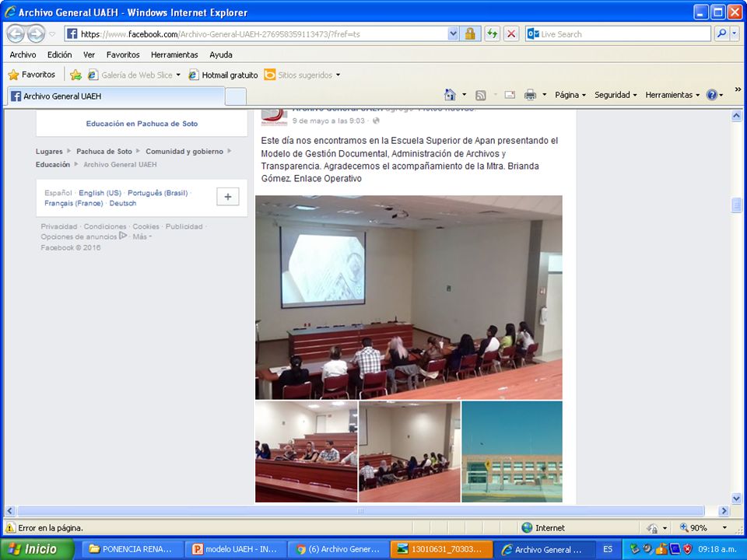Open the Sitios sugeridos favorite
The width and height of the screenshot is (747, 560).
click(302, 75)
